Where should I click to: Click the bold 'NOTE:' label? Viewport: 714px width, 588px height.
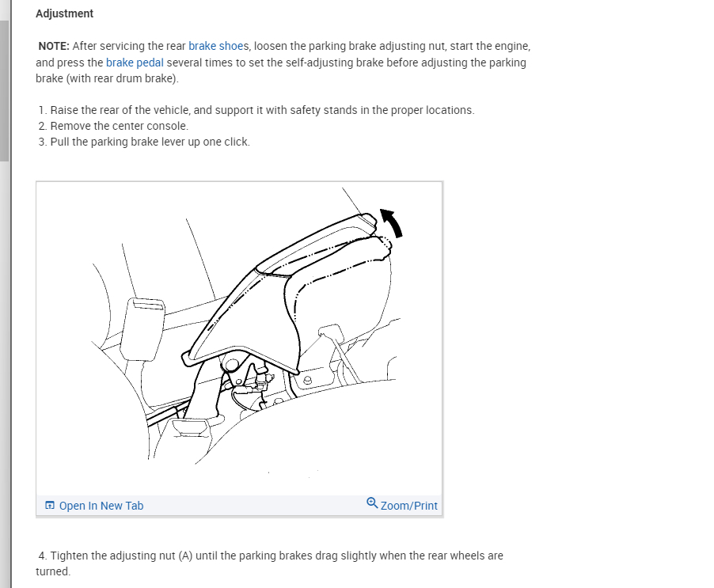54,46
